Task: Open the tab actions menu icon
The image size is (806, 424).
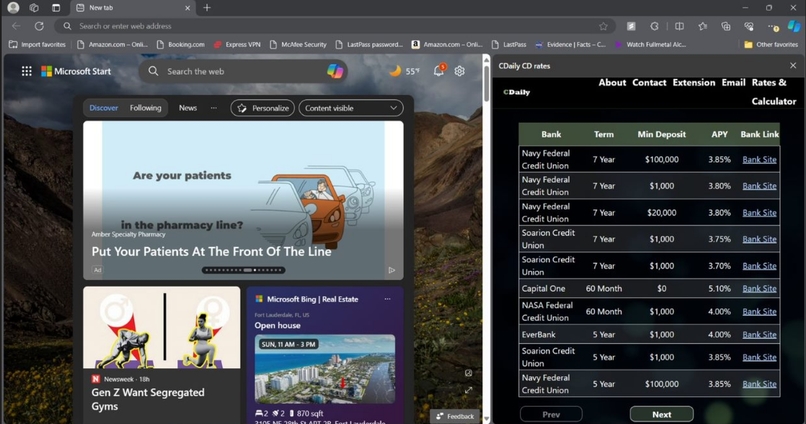Action: click(56, 8)
